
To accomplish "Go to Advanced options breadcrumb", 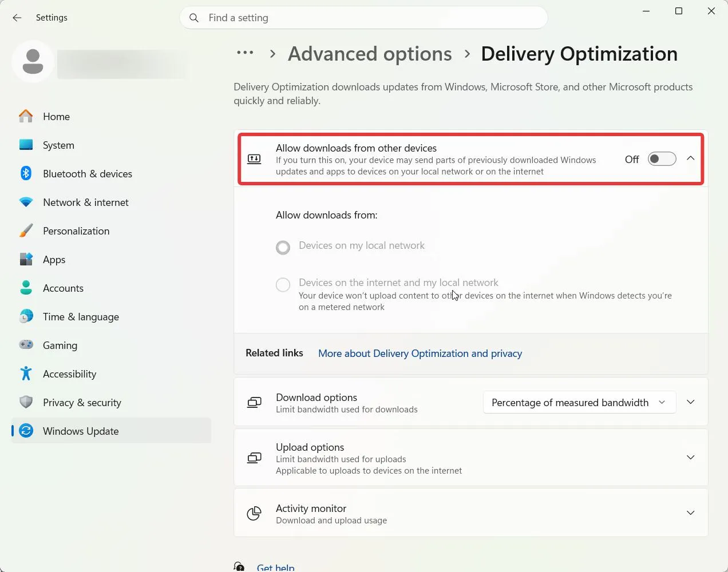I will [x=370, y=54].
